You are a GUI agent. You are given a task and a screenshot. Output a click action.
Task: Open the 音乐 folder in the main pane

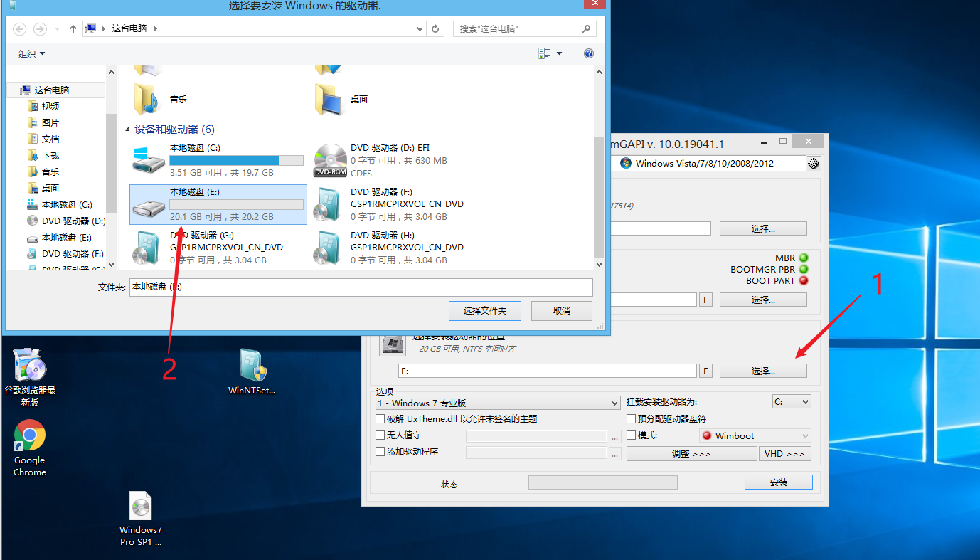coord(161,100)
